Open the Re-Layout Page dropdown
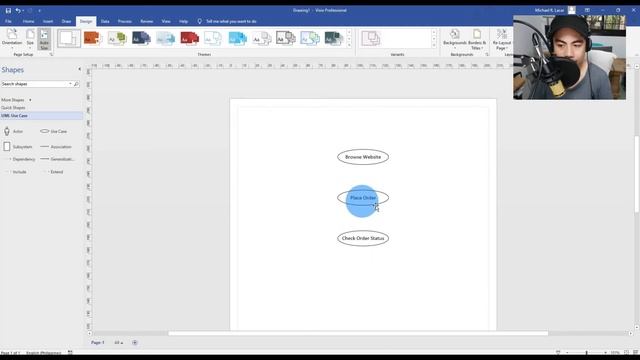This screenshot has width=640, height=360. pos(502,39)
